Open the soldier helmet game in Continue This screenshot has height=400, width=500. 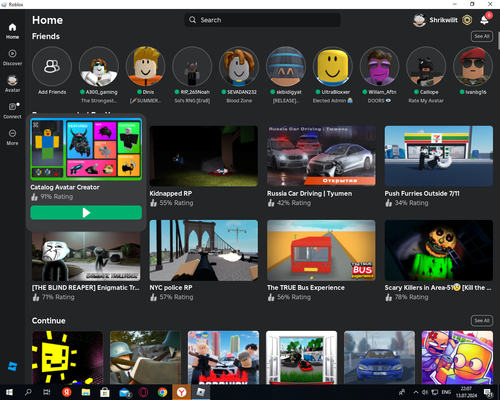pyautogui.click(x=145, y=357)
